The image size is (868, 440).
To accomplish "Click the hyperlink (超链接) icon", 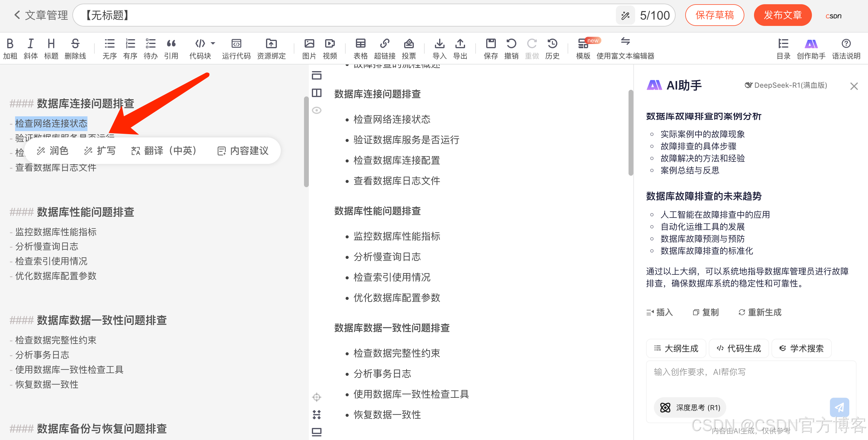I will [x=385, y=44].
